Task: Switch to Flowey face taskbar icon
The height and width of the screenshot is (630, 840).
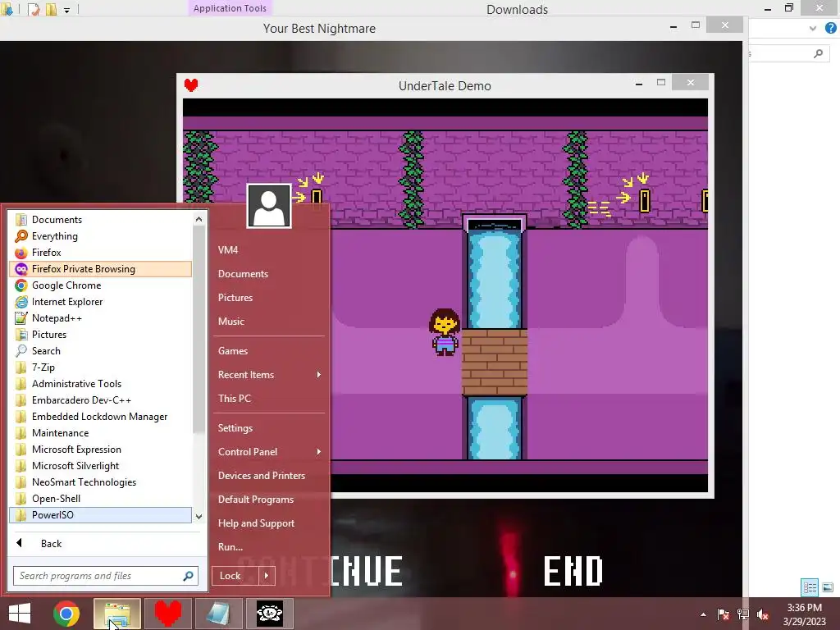Action: coord(269,614)
